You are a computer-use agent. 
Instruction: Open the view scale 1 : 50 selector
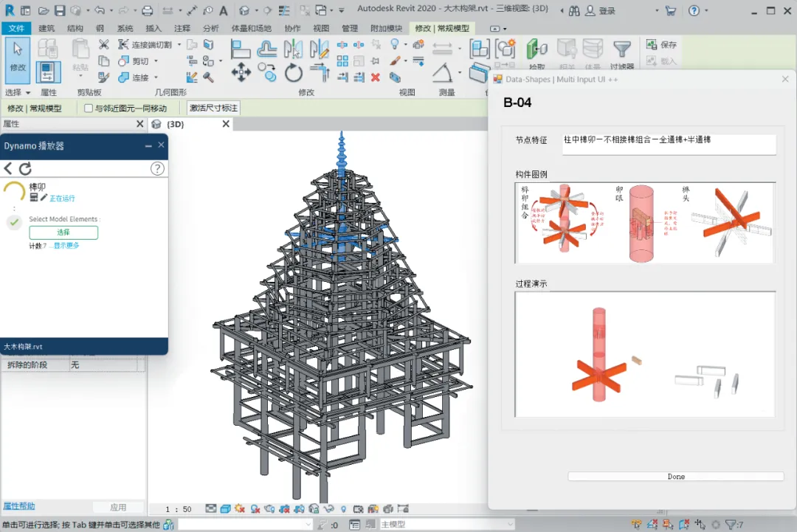coord(179,509)
